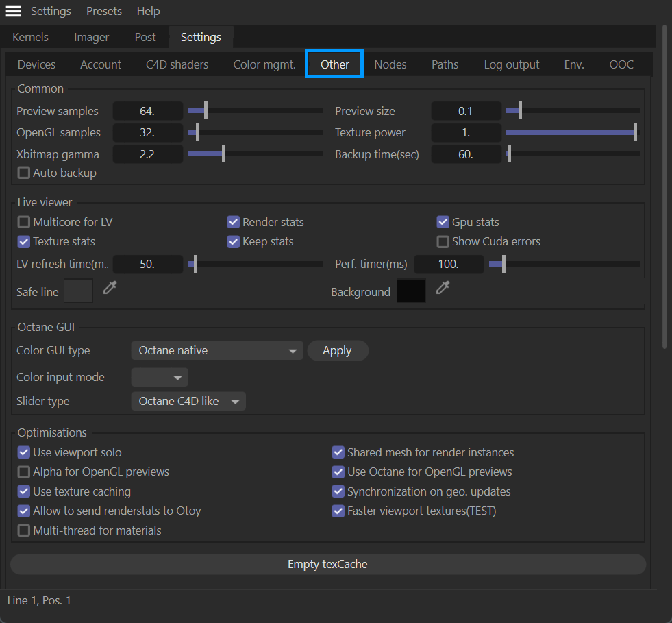Uncheck Use viewport solo
This screenshot has height=623, width=672.
(24, 452)
